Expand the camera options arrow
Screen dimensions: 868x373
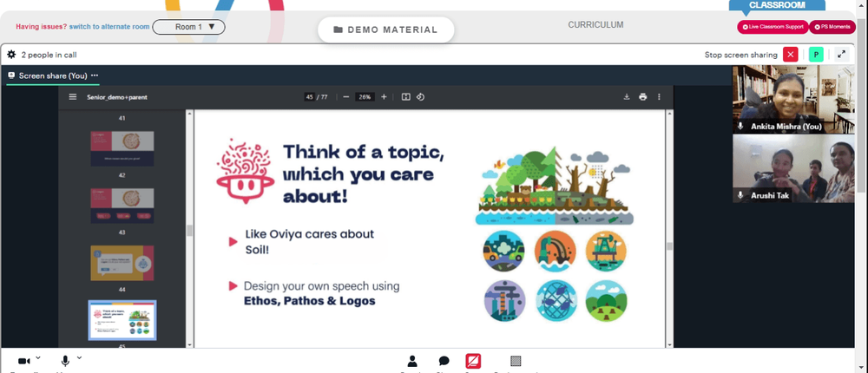[x=38, y=357]
